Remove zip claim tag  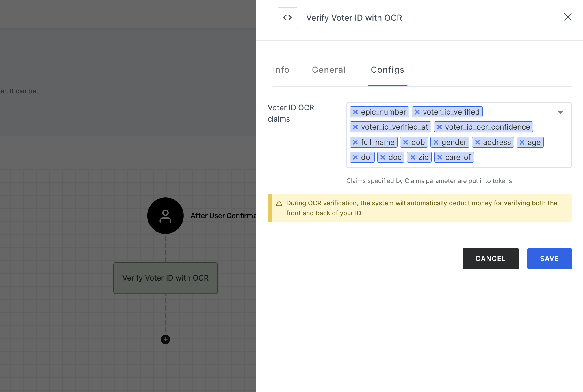413,157
